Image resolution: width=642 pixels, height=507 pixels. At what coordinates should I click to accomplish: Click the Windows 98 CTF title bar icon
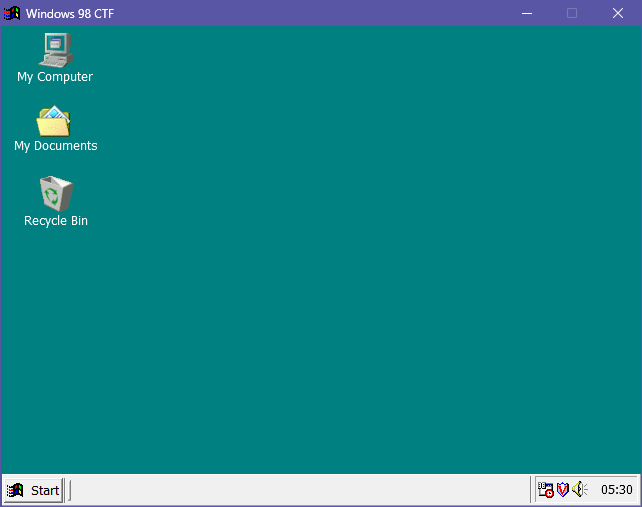12,14
